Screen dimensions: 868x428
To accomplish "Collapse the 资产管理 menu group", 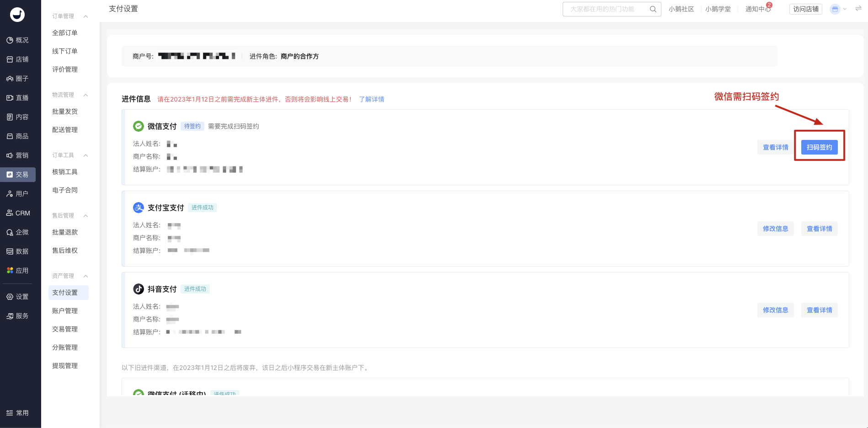I will [x=85, y=276].
